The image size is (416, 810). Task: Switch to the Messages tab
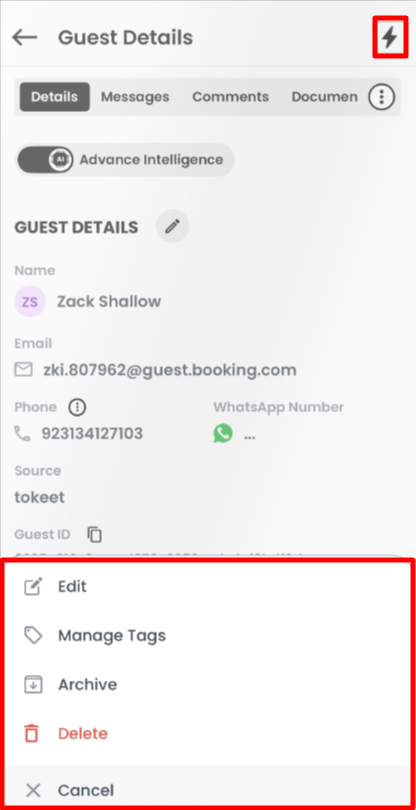point(135,97)
